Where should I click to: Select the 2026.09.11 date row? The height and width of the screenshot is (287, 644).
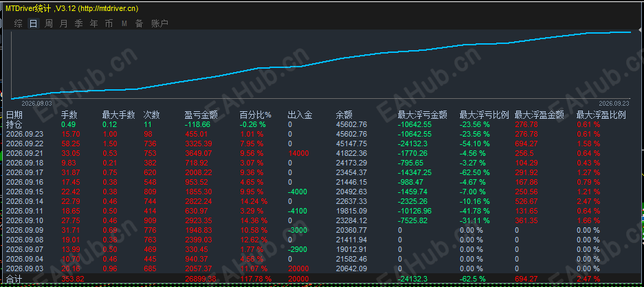pos(25,211)
